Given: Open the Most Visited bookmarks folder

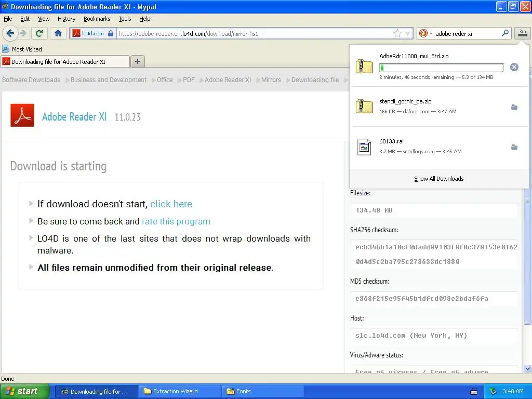Looking at the screenshot, I should (x=22, y=49).
